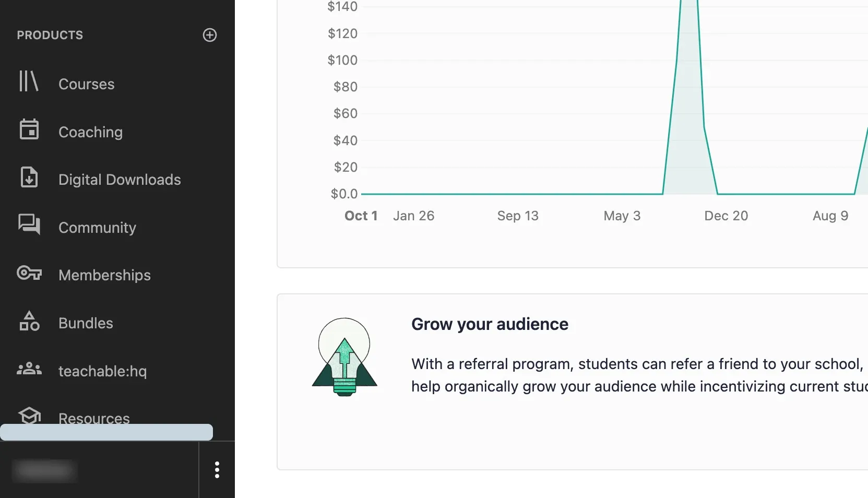Click the Memberships key icon
868x498 pixels.
click(x=29, y=273)
